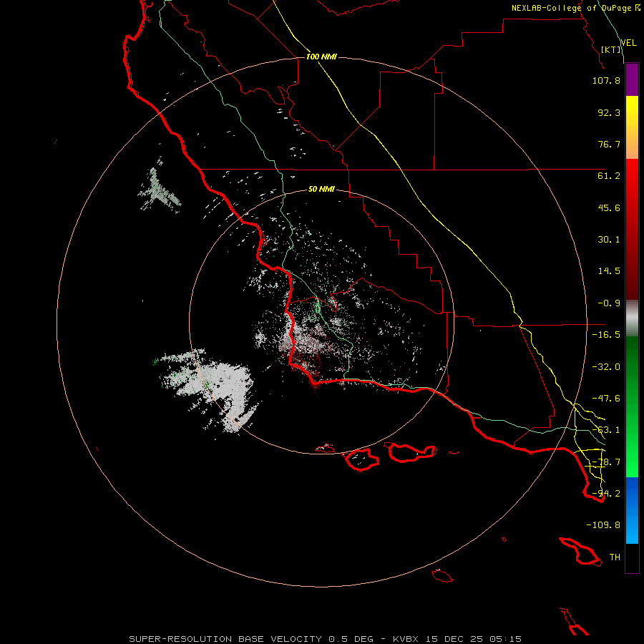Click the -0.9 scale value
This screenshot has height=644, width=644.
(x=609, y=303)
